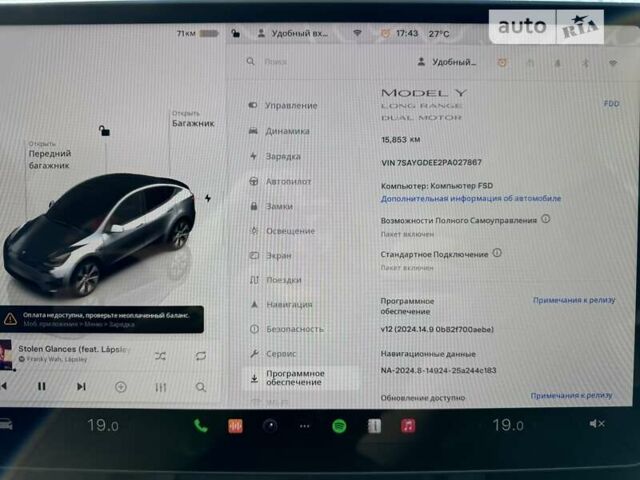Open the profile dropdown in the status bar

pos(293,33)
